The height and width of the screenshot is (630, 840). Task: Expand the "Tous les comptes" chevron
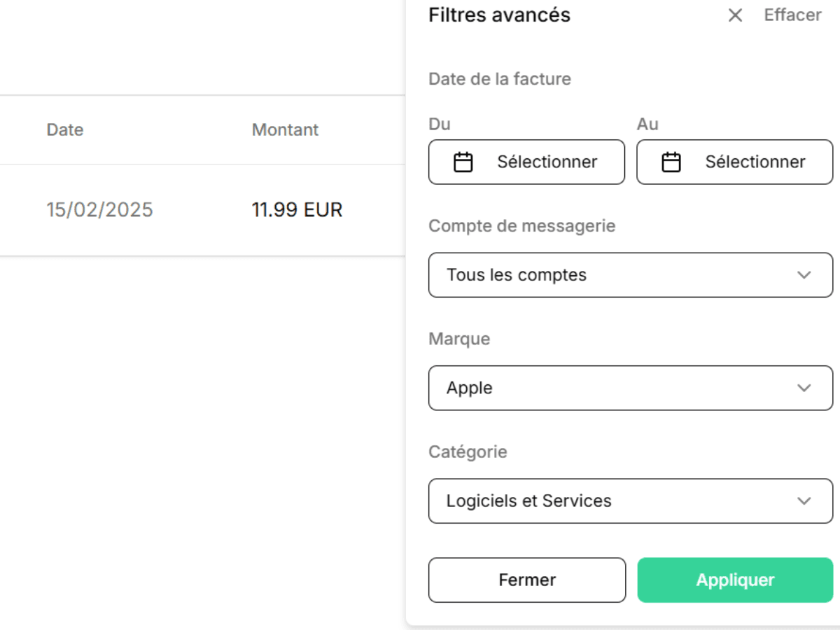[803, 275]
